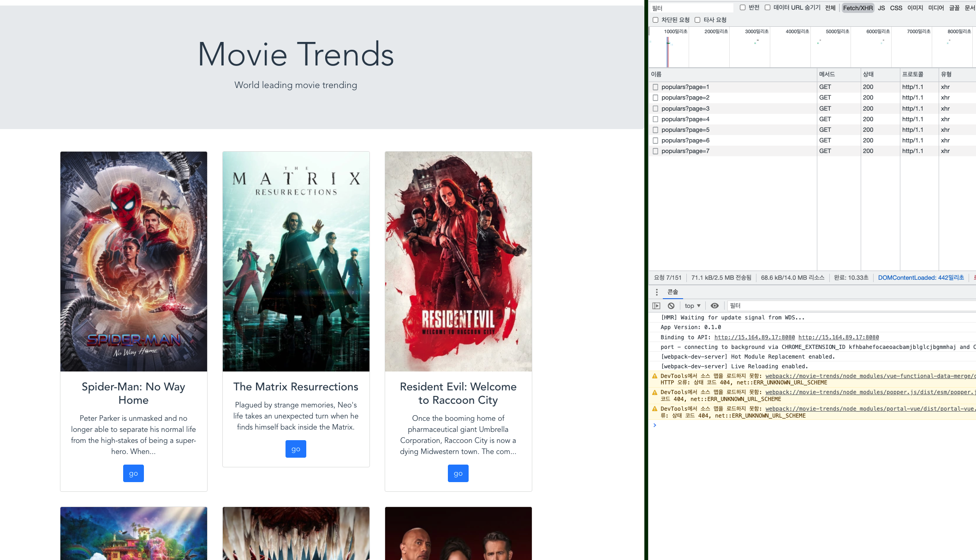This screenshot has width=976, height=560.
Task: Open the 'top' execution context dropdown
Action: [x=692, y=305]
